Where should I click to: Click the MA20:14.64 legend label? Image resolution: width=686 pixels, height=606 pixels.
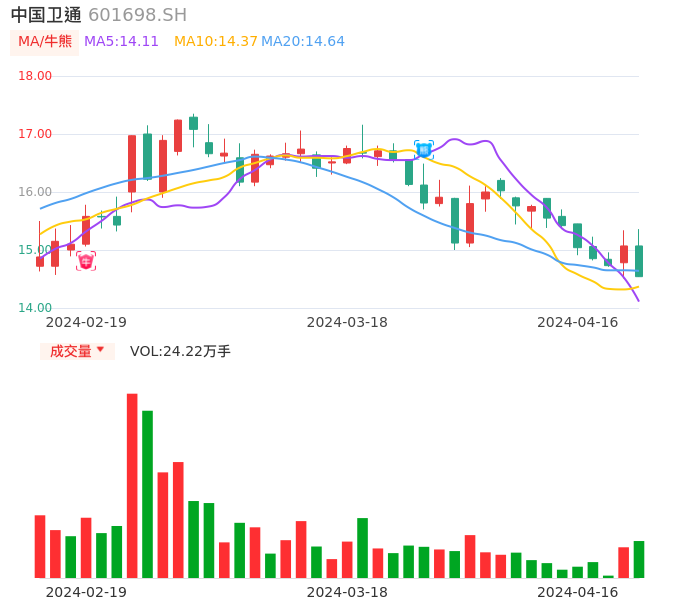pos(303,42)
